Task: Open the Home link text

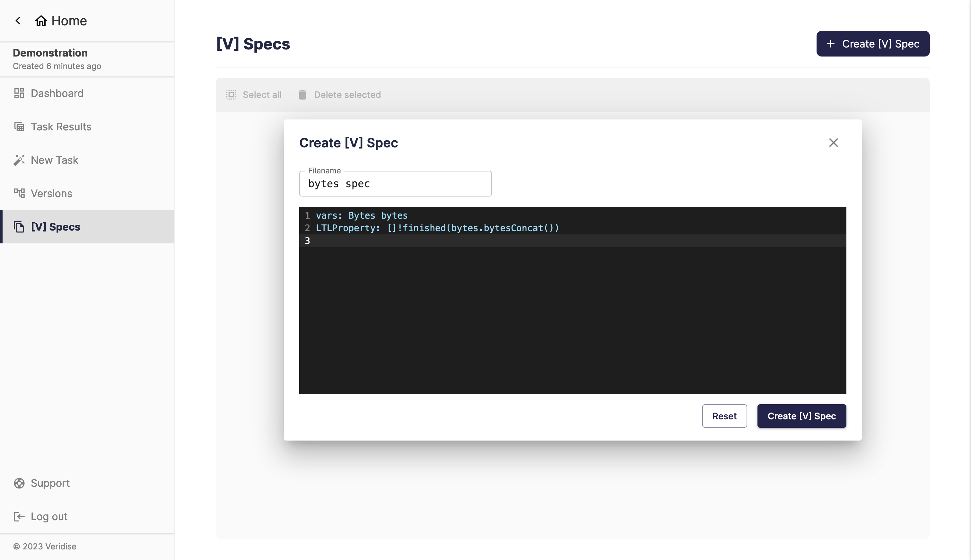Action: (69, 21)
